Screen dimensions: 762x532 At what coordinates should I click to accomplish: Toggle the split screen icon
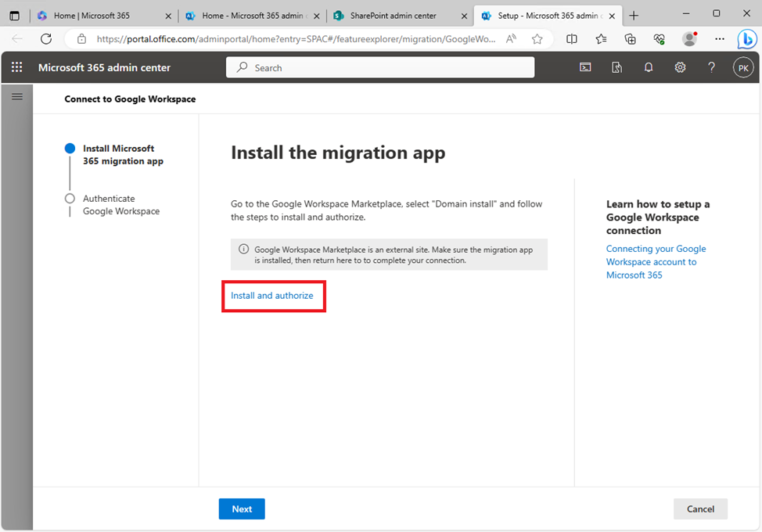point(572,39)
